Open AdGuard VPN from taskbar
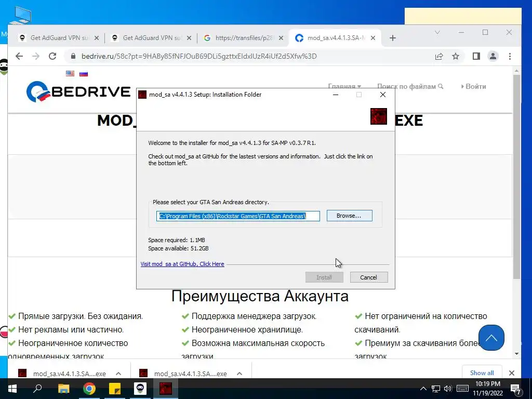The width and height of the screenshot is (532, 399). tap(140, 389)
